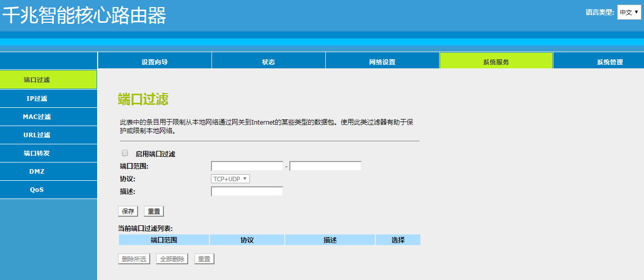This screenshot has width=644, height=280.
Task: Go to the URL过滤 page
Action: click(37, 135)
